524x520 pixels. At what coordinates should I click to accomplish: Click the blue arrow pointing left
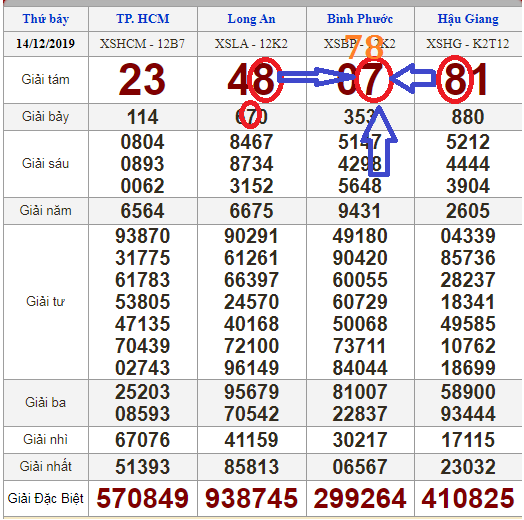pos(414,79)
